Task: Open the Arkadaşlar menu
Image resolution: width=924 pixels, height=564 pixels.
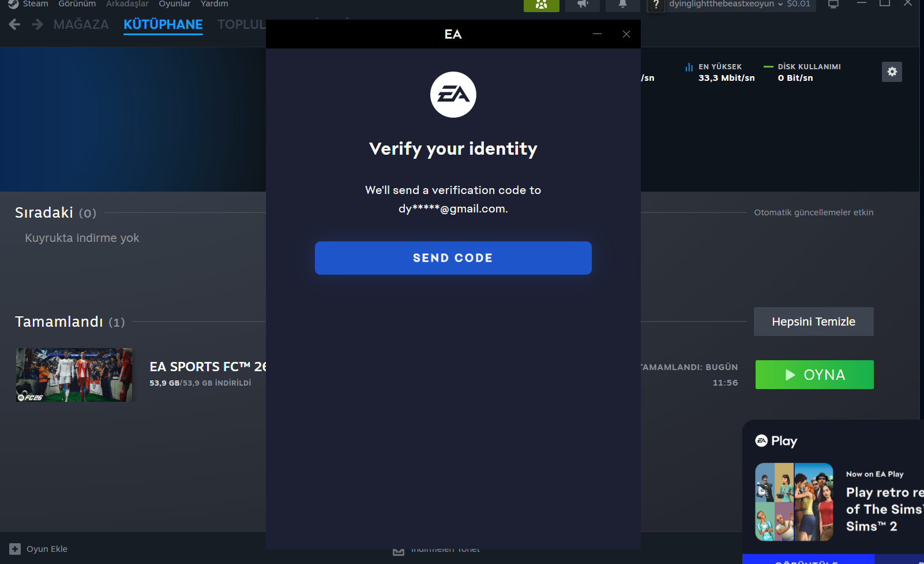Action: [127, 4]
